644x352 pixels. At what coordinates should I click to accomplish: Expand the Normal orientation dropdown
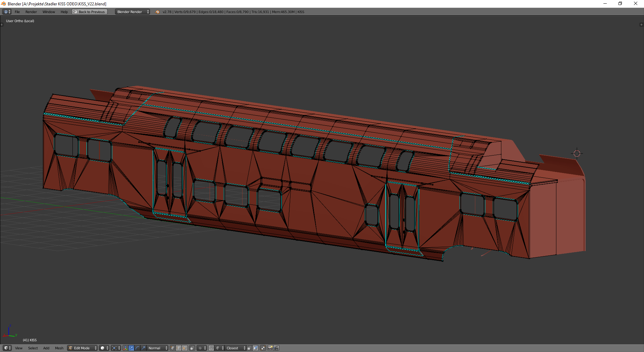pyautogui.click(x=157, y=348)
